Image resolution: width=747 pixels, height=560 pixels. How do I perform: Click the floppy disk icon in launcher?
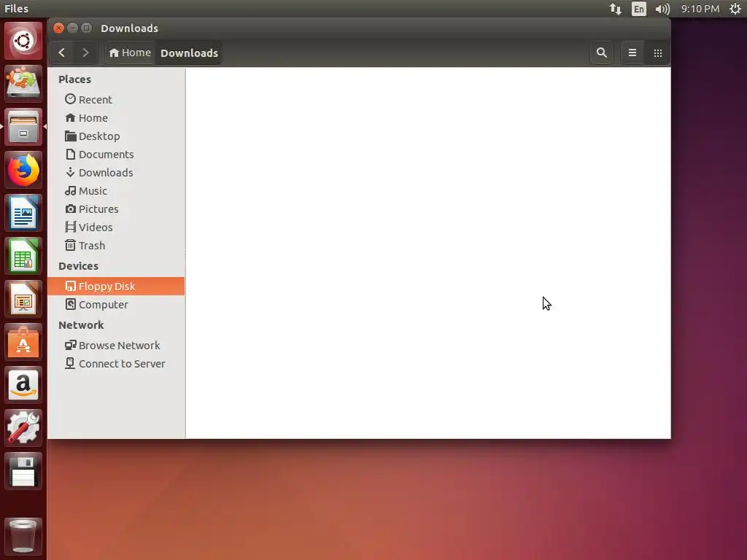(23, 472)
